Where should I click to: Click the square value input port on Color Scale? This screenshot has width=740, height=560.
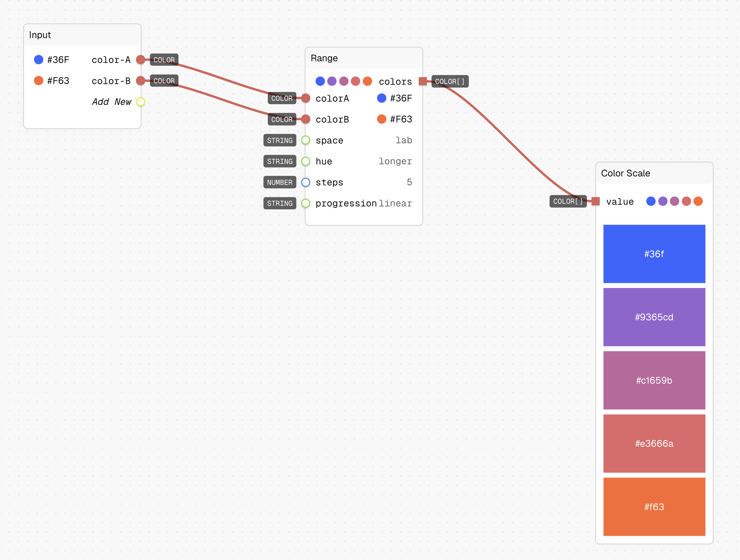pyautogui.click(x=595, y=201)
